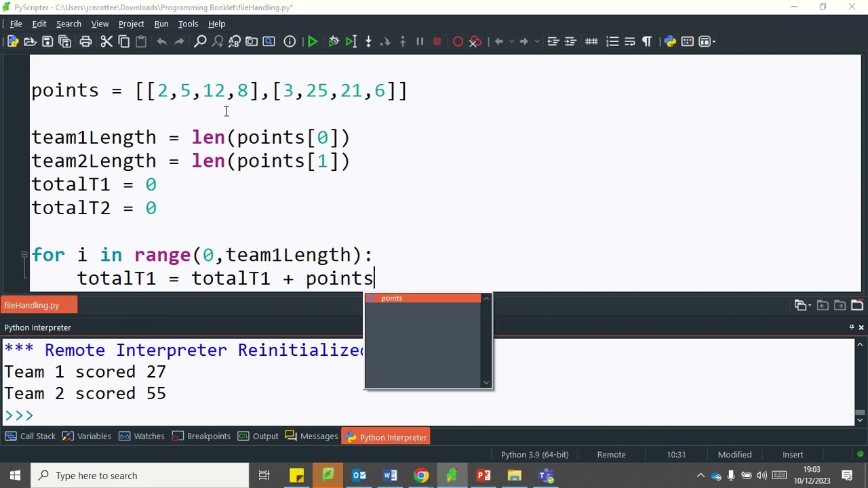Toggle special characters pilcrow icon

click(647, 41)
